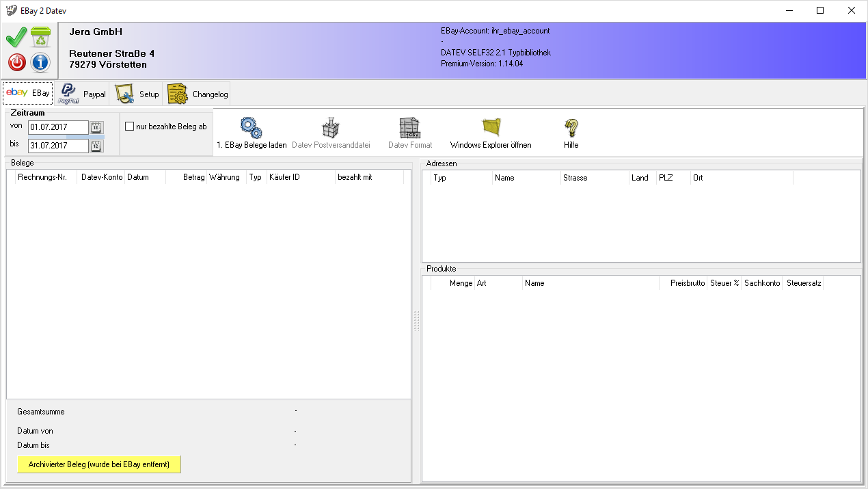Select the EBay tab

click(x=28, y=94)
